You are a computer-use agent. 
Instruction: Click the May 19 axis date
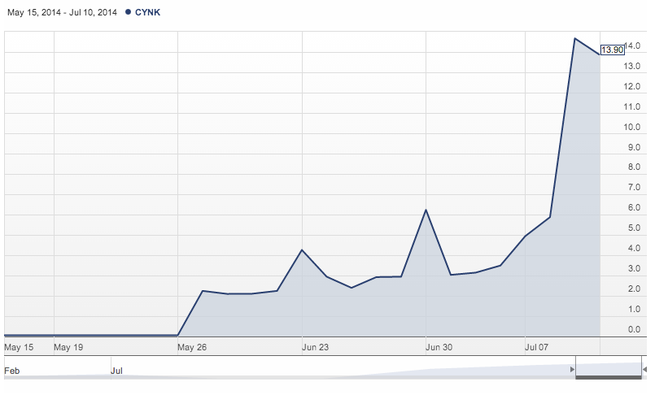68,347
